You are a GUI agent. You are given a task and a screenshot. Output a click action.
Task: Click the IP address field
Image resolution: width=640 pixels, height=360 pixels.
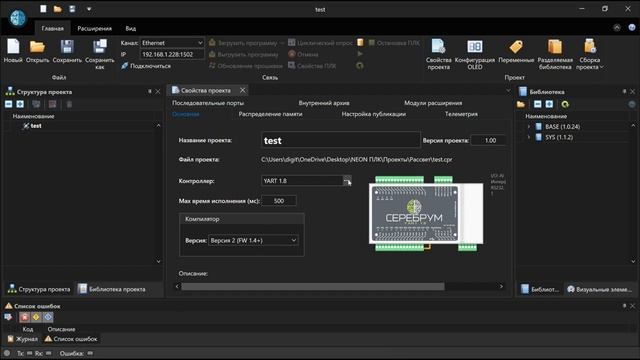(x=172, y=54)
